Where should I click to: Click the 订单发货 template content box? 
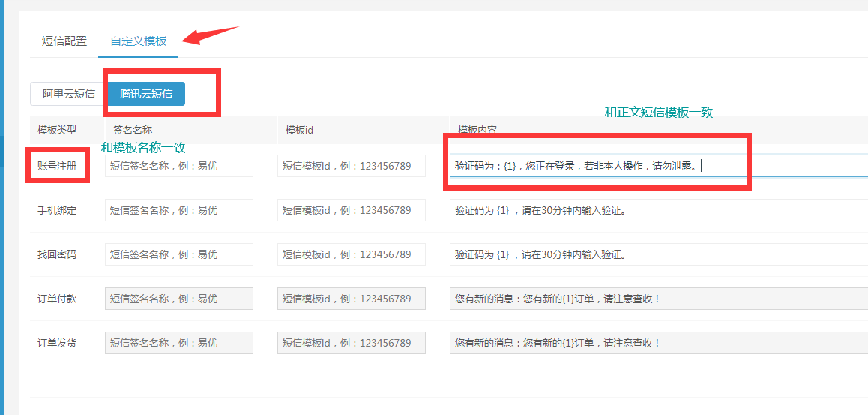[658, 343]
